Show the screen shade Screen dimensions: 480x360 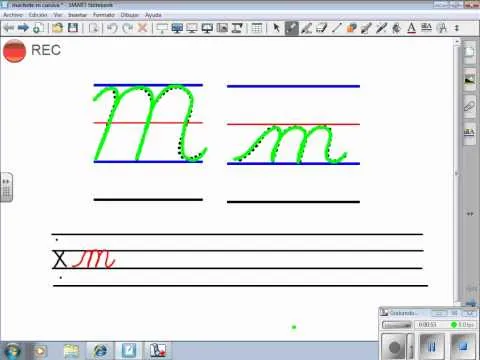162,28
